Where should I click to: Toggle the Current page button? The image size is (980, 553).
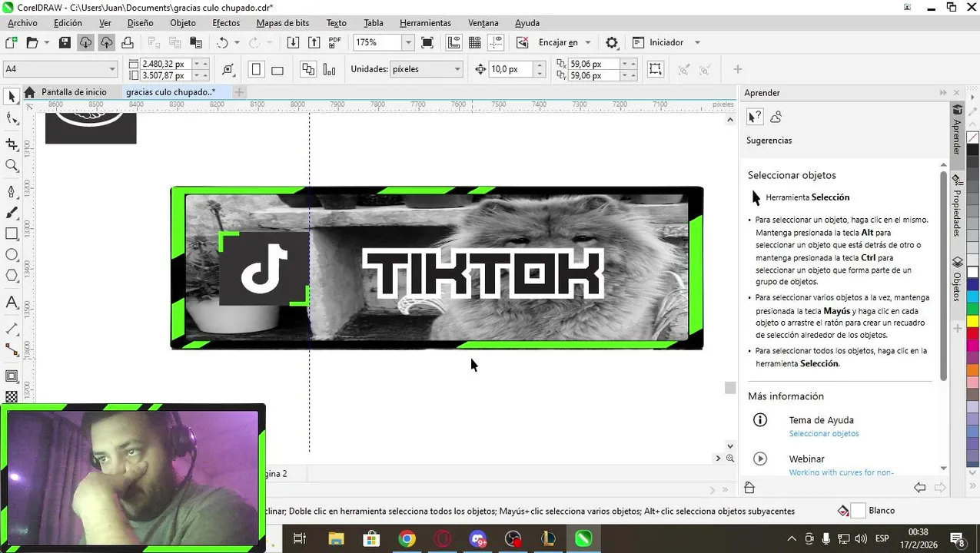pyautogui.click(x=330, y=70)
